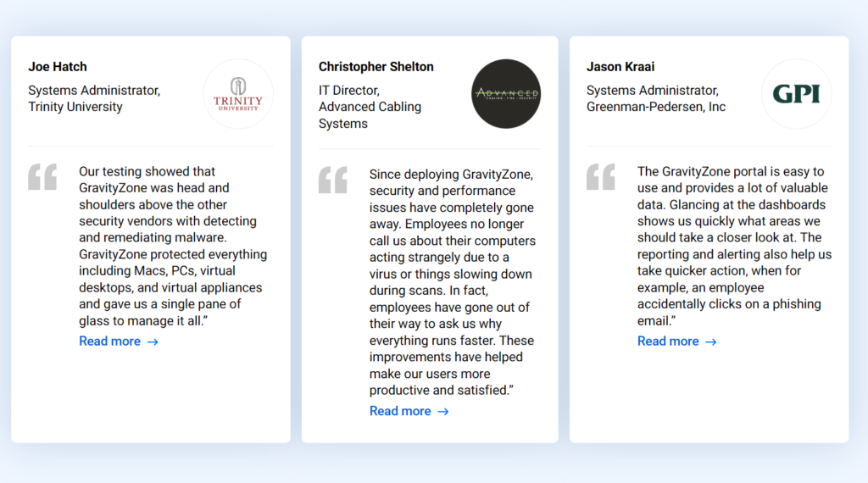Click the quote mark icon in Jason Kraai card
868x483 pixels.
(601, 177)
